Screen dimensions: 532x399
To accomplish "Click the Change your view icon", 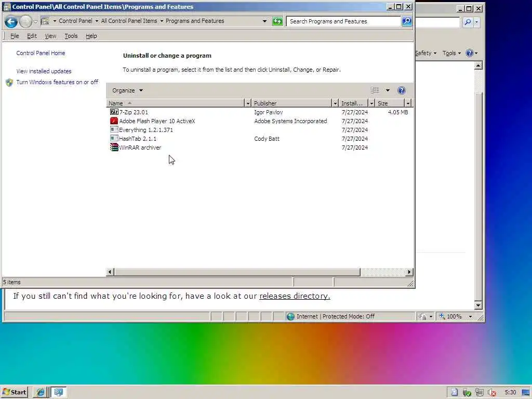I will click(x=375, y=90).
